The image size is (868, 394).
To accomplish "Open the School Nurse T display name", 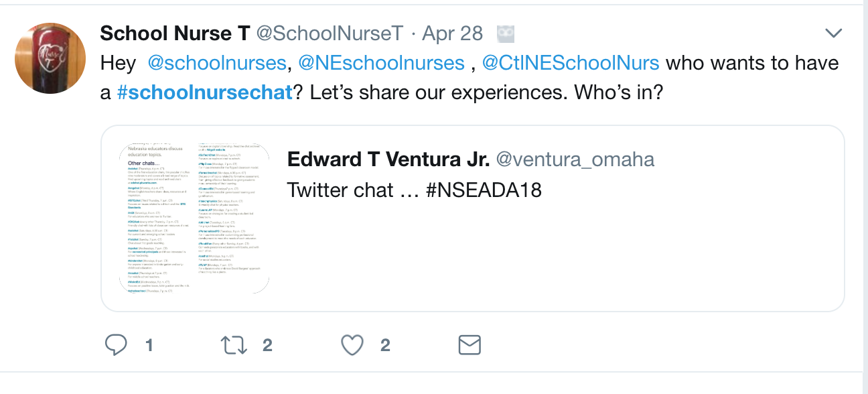I will [x=175, y=34].
